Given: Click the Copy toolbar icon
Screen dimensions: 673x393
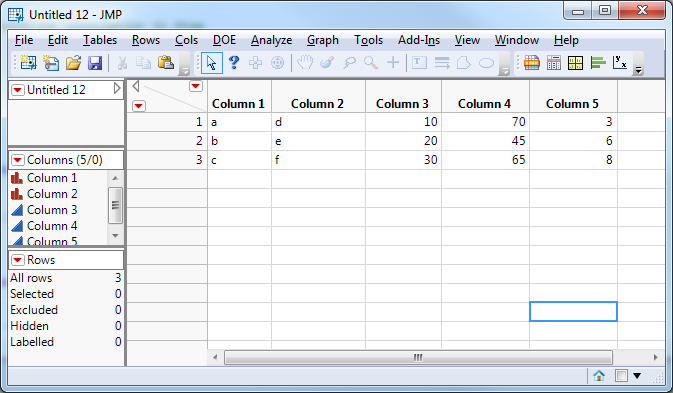Looking at the screenshot, I should [x=143, y=63].
